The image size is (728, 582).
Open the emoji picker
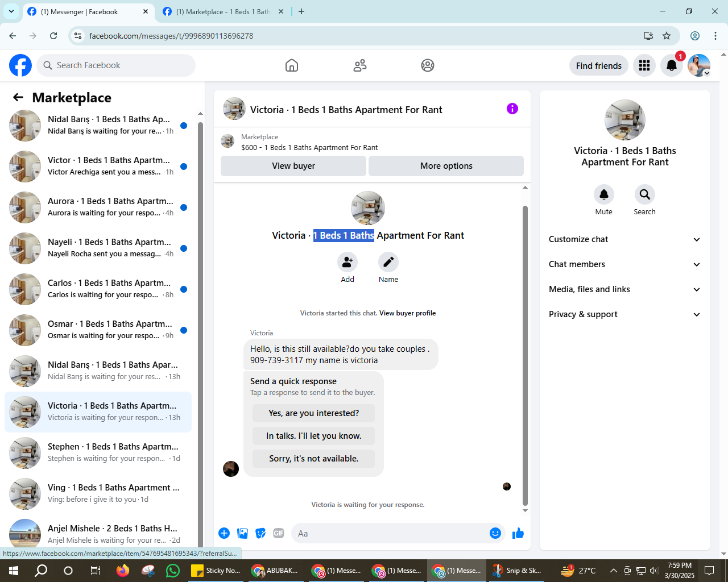tap(495, 533)
